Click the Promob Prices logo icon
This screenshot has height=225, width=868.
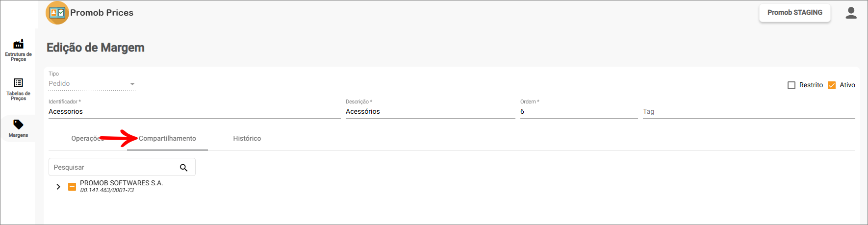pyautogui.click(x=57, y=13)
